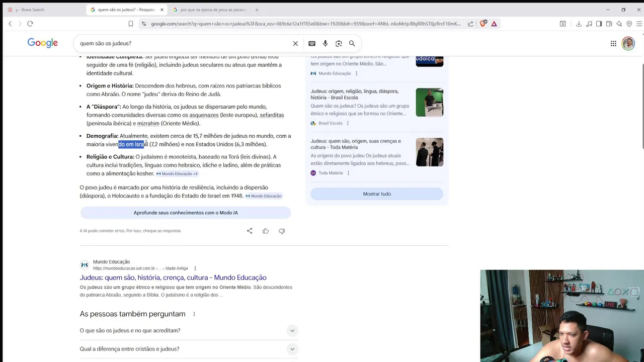Viewport: 644px width, 362px height.
Task: Click the 'sefarditas' underlined term
Action: (x=272, y=115)
